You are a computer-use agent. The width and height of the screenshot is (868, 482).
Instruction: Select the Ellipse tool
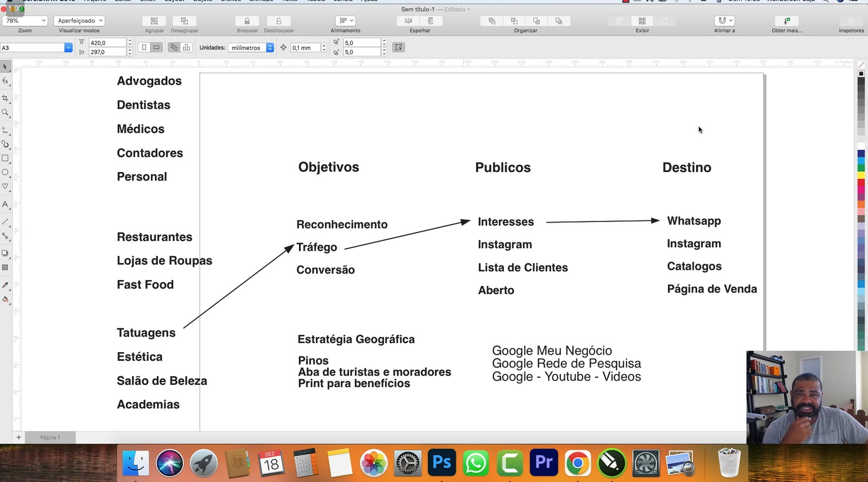(5, 173)
